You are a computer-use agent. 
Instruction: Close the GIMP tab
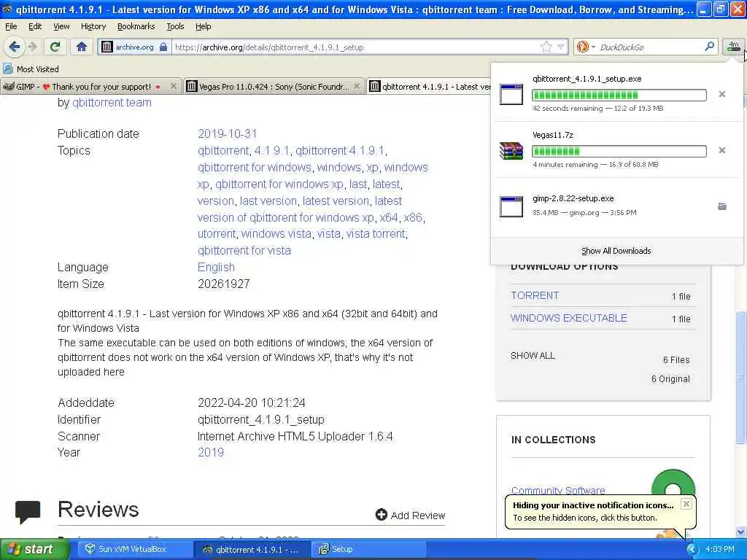click(174, 86)
